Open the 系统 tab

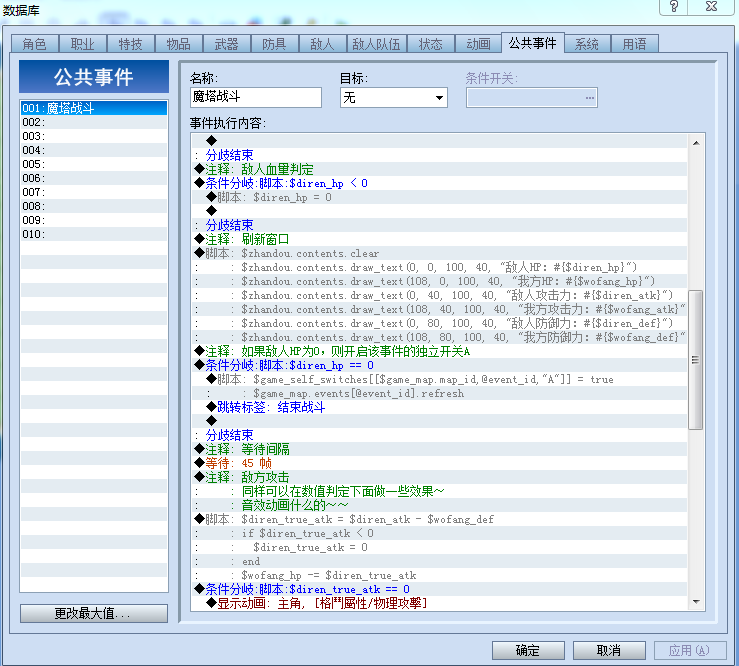587,44
